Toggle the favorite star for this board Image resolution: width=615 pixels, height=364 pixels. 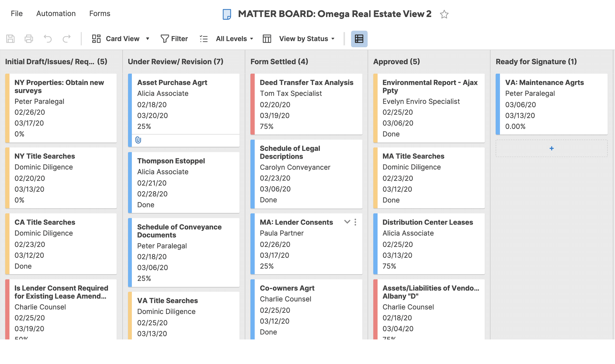[444, 14]
